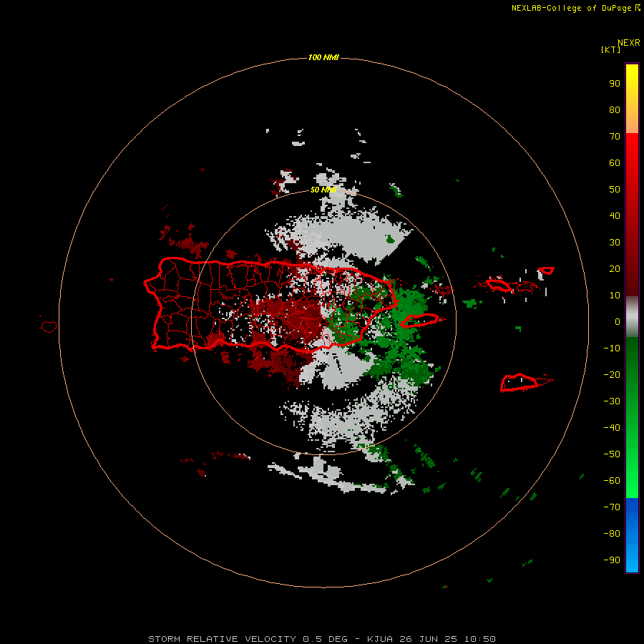Click the NEXR label above the color bar
The width and height of the screenshot is (644, 644).
[x=629, y=43]
